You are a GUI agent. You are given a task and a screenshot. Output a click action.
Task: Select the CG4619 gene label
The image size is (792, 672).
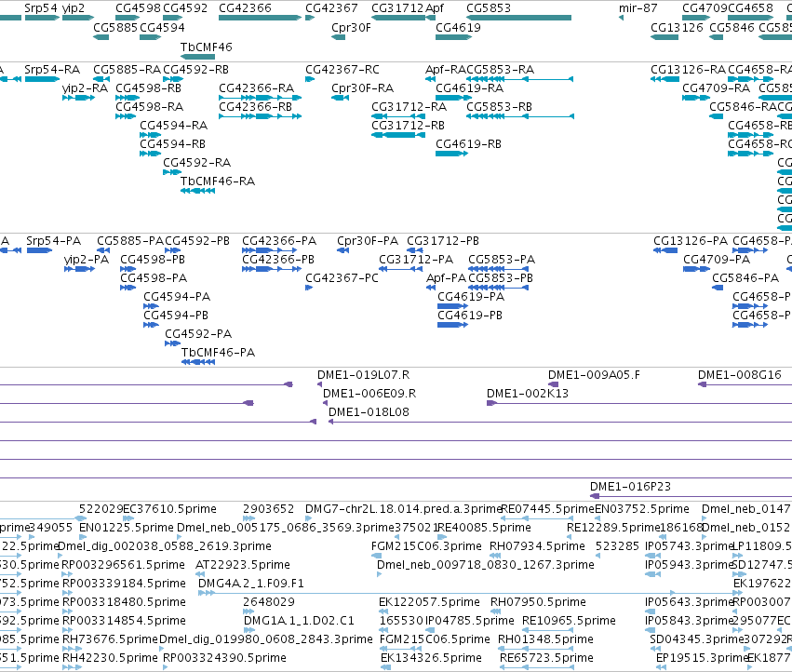(x=458, y=27)
